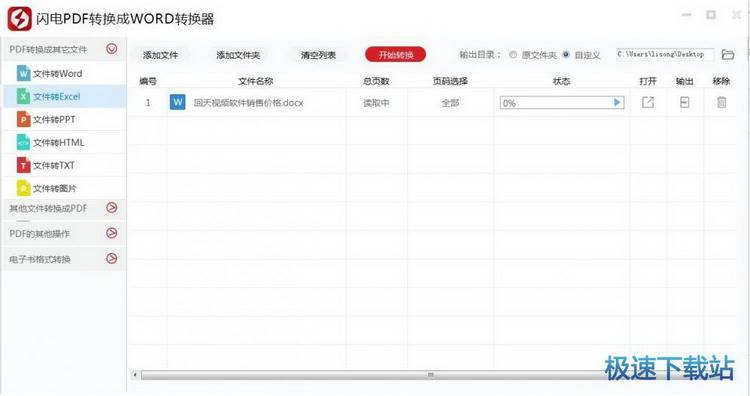Select 自定义 output radio option
The image size is (750, 396).
coord(566,55)
